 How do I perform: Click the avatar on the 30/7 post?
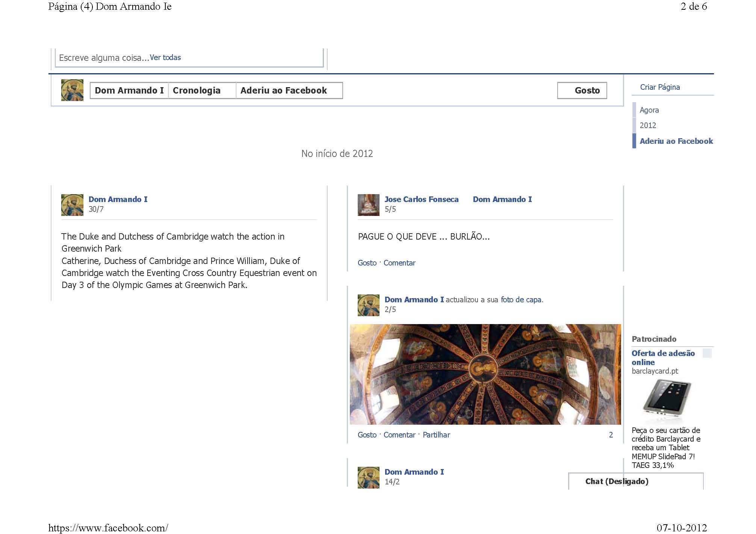(72, 205)
